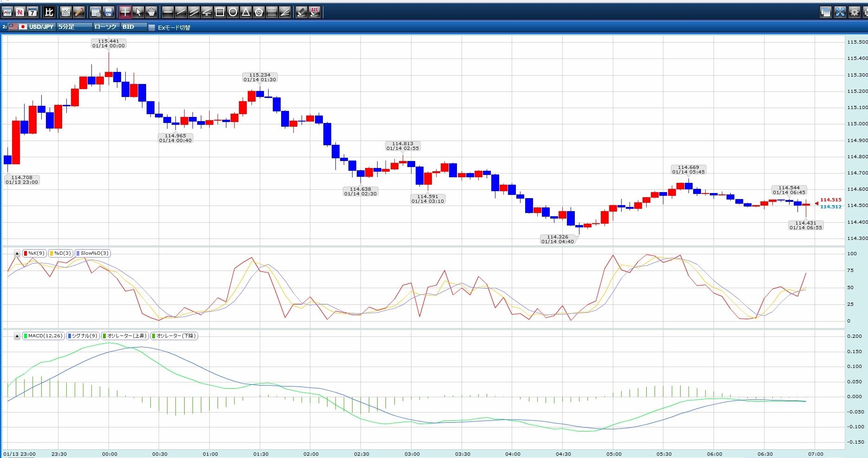Select the angled line with pivot tool
868x458 pixels.
pyautogui.click(x=207, y=12)
